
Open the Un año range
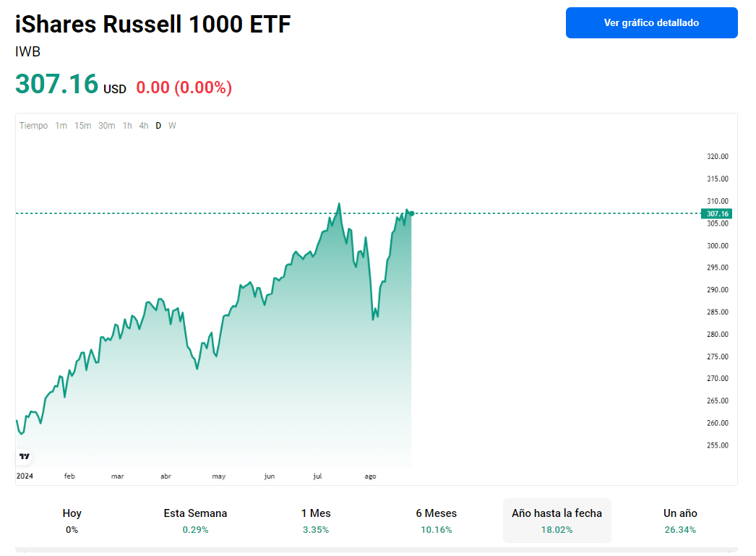coord(680,521)
